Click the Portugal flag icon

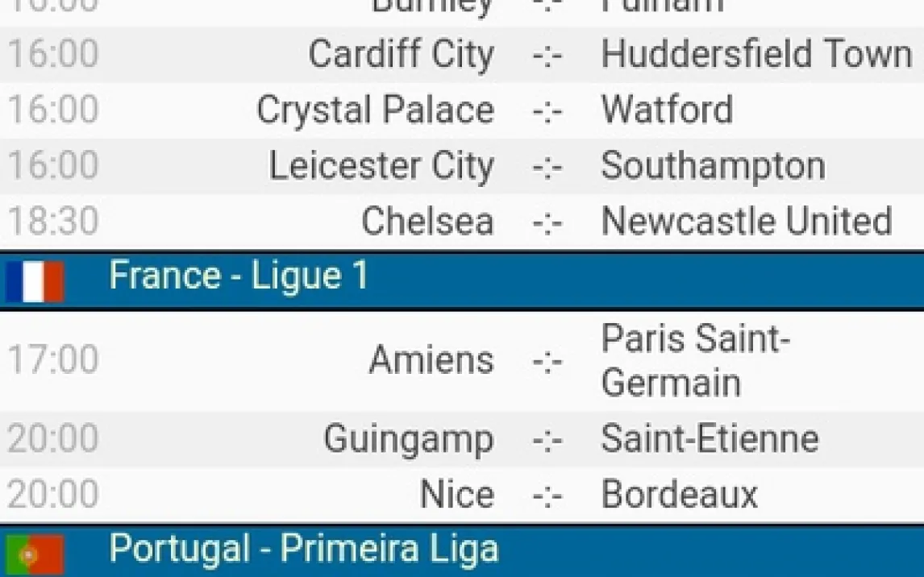click(35, 554)
